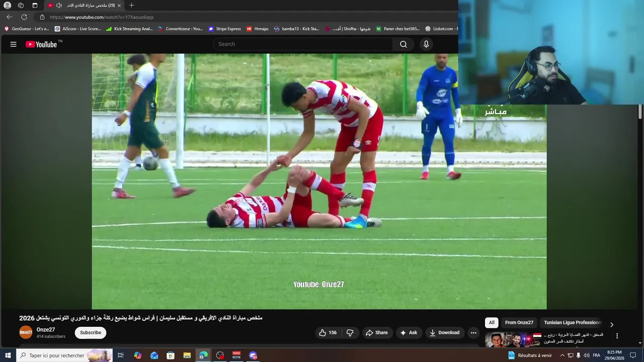
Task: Open Shofha bookmark
Action: click(348, 29)
